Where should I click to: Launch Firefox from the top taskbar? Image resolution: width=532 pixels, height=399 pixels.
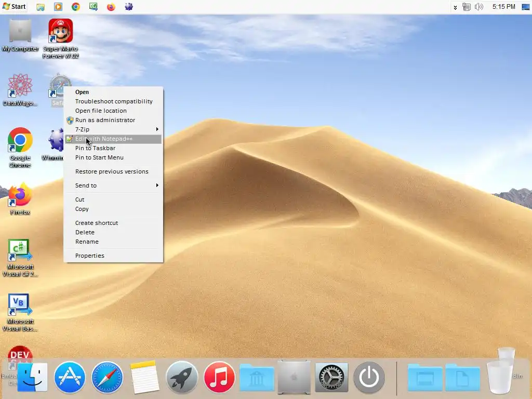tap(111, 7)
